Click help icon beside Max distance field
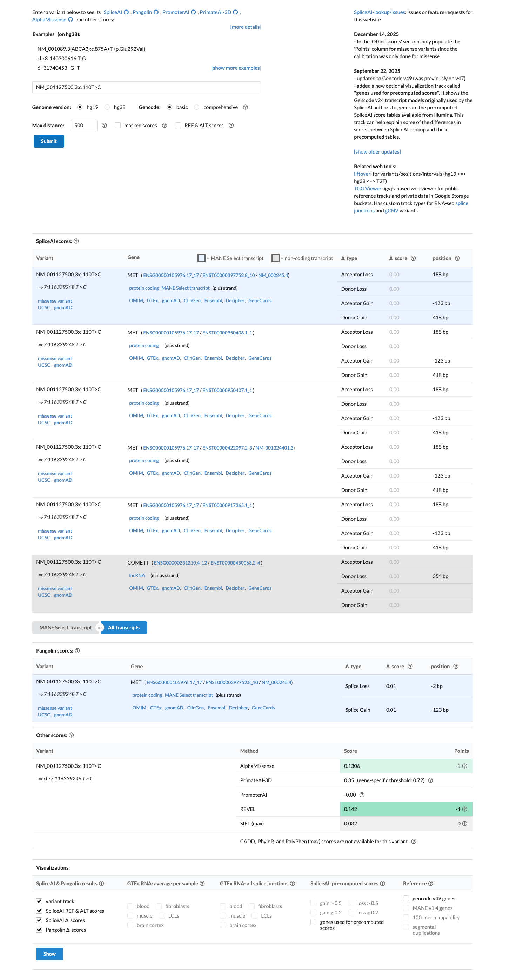Viewport: 510px width, 980px height. click(x=104, y=126)
